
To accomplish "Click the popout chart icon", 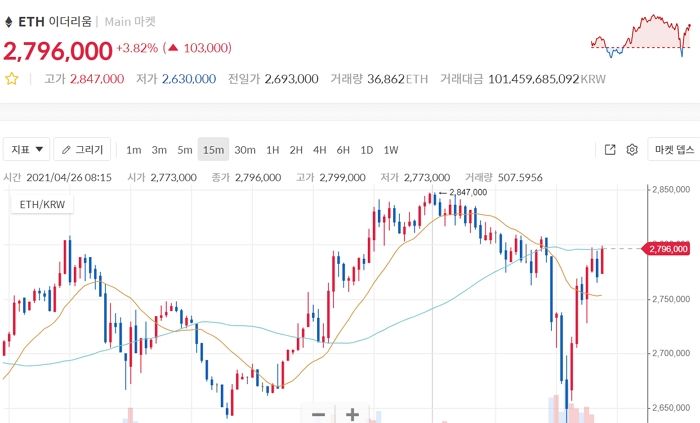I will click(610, 150).
